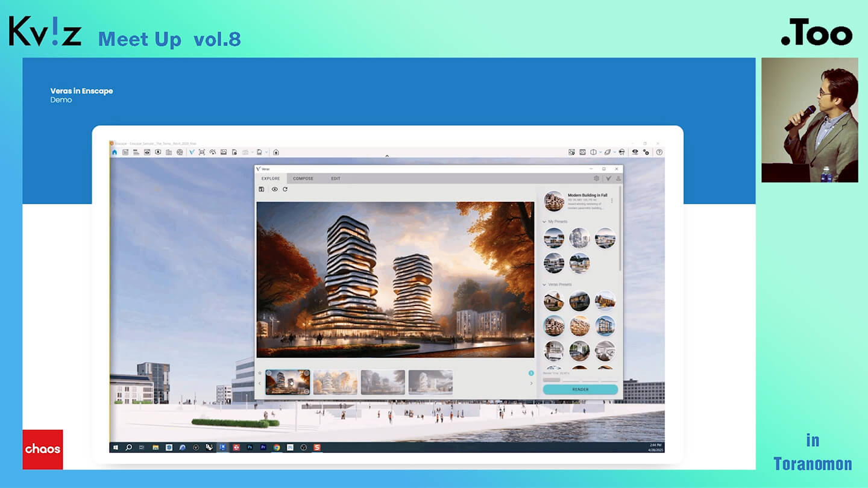Click the Enscape Home icon in toolbar

(115, 152)
